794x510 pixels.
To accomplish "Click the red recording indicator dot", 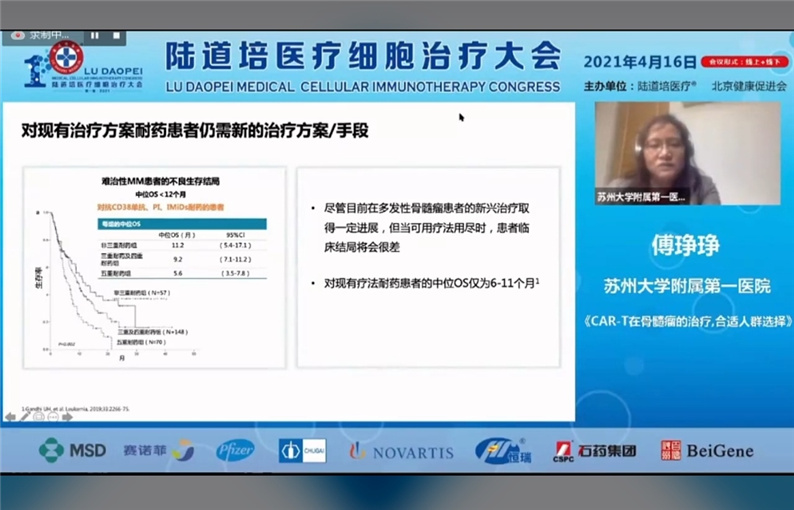I will [17, 34].
